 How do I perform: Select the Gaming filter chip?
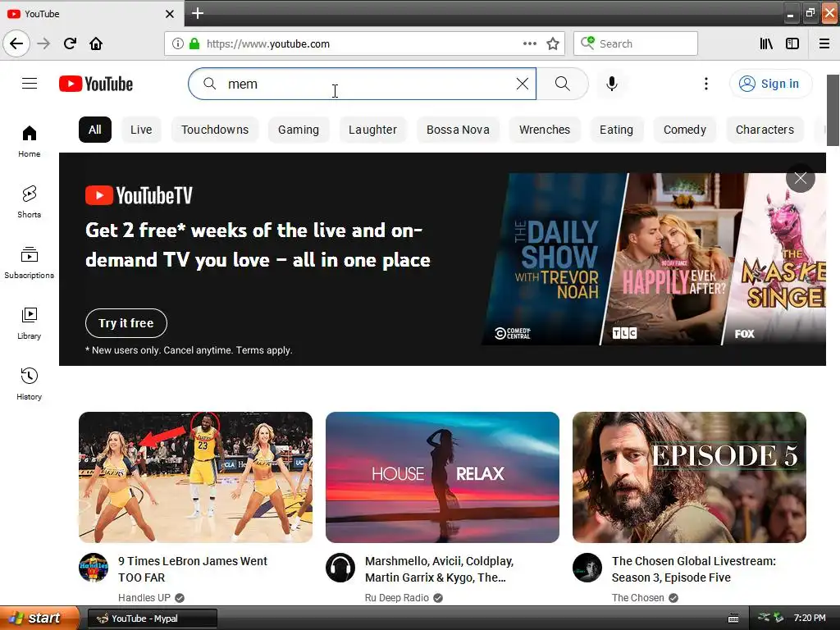point(299,130)
